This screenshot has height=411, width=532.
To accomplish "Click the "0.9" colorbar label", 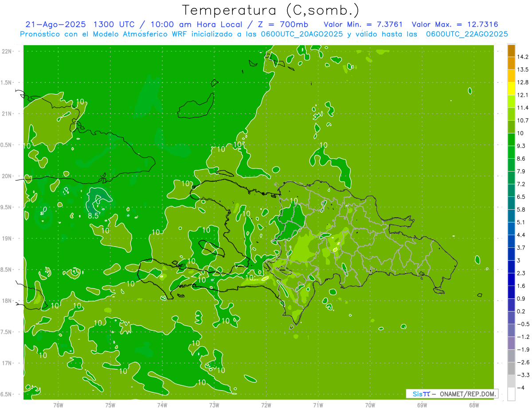I will tap(521, 299).
